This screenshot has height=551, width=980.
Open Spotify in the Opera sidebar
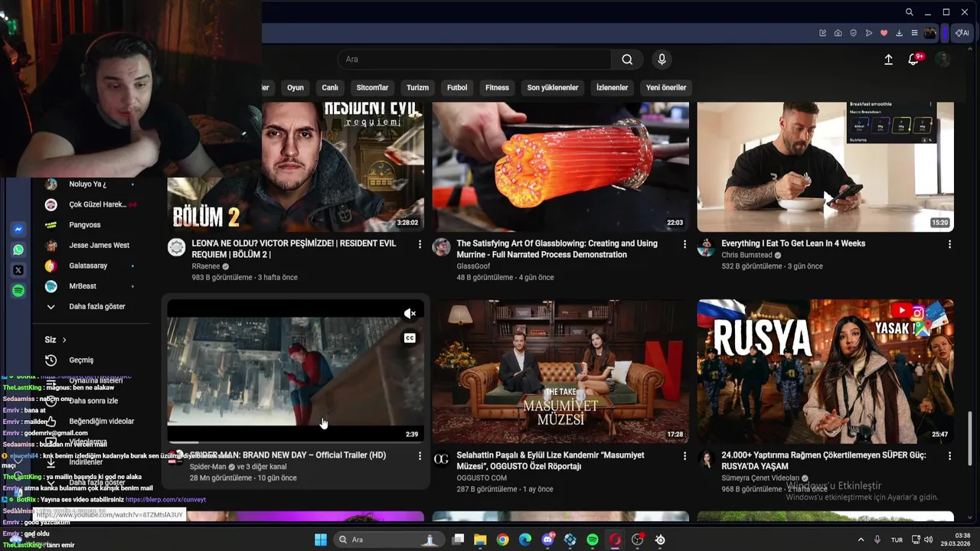click(x=18, y=291)
